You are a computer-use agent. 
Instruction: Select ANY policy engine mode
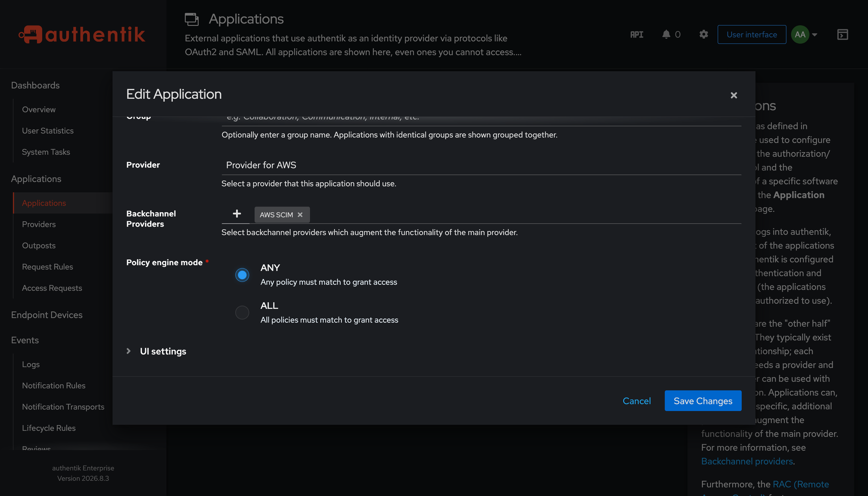[x=242, y=275]
